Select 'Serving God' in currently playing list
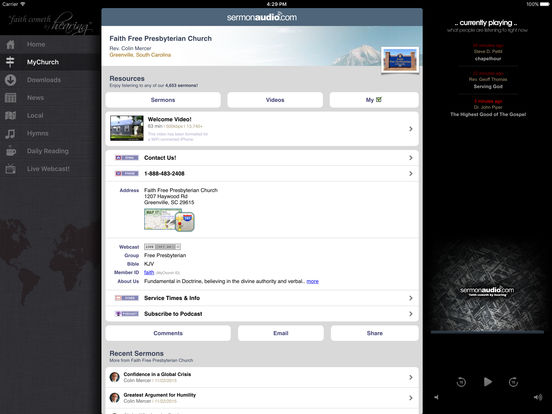This screenshot has height=414, width=552. coord(488,86)
